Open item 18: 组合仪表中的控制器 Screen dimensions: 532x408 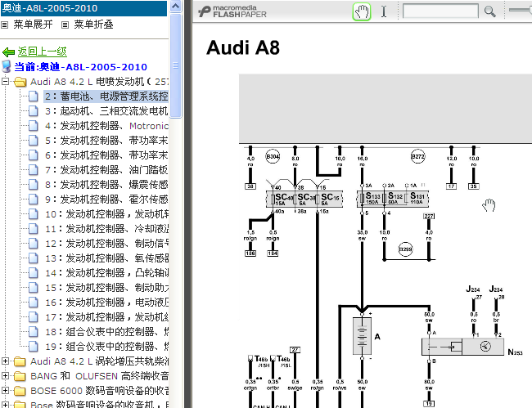106,332
